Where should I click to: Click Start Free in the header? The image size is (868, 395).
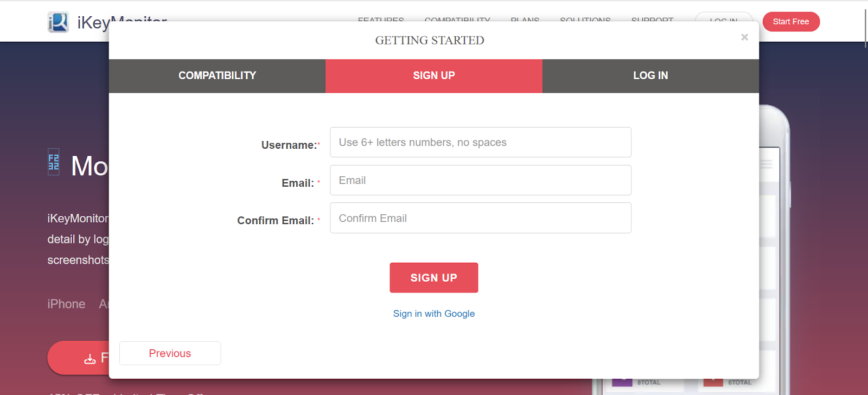click(791, 22)
